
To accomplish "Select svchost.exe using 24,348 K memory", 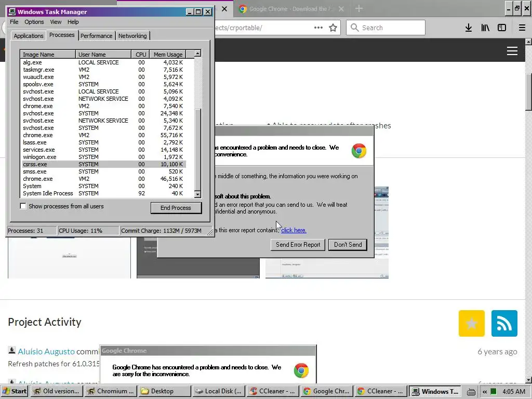I will coord(103,113).
